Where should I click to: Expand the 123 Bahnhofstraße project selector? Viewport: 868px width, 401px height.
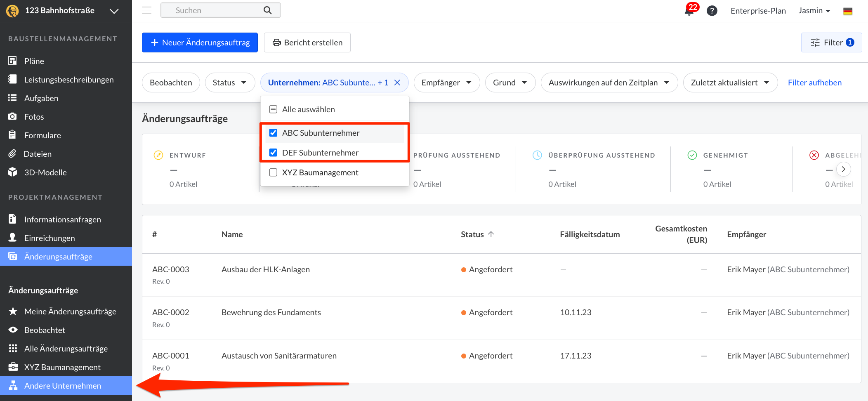point(114,11)
